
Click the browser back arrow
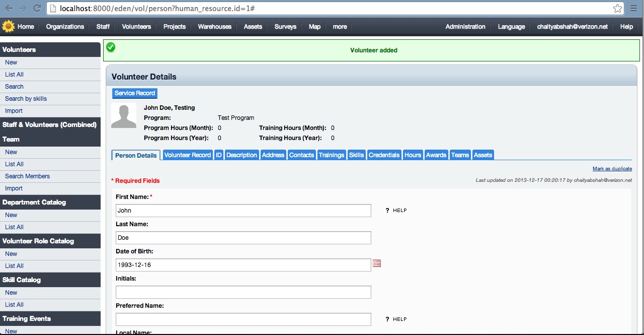point(9,8)
